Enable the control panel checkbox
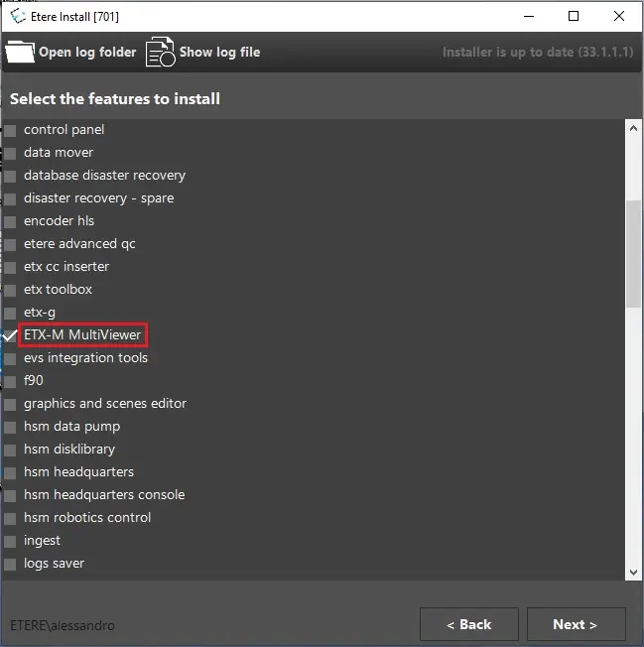Viewport: 644px width, 647px height. [x=10, y=130]
